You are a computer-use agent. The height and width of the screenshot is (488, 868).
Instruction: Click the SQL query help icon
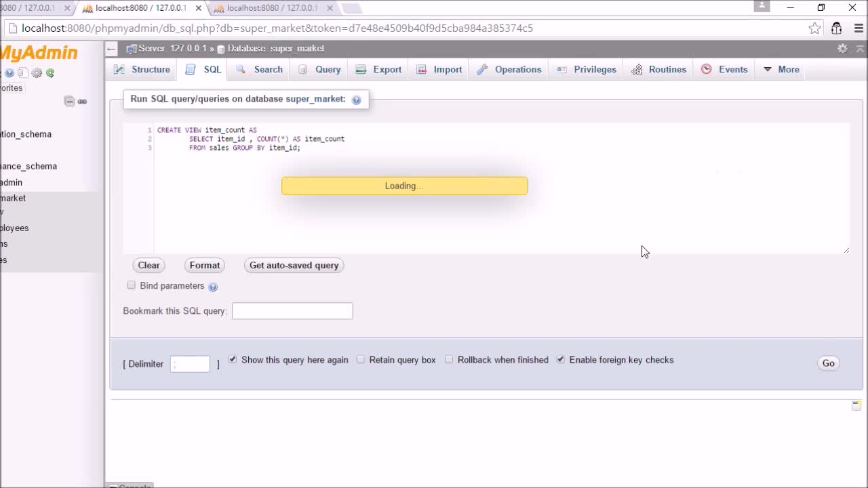coord(356,100)
